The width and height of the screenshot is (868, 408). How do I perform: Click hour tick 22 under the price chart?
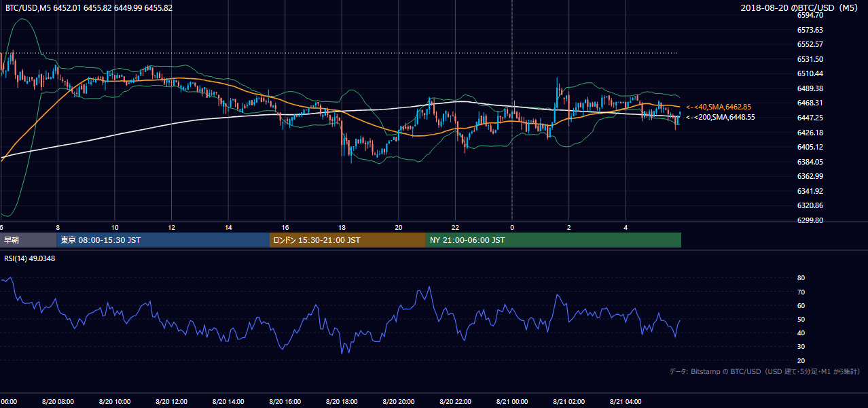(x=455, y=227)
